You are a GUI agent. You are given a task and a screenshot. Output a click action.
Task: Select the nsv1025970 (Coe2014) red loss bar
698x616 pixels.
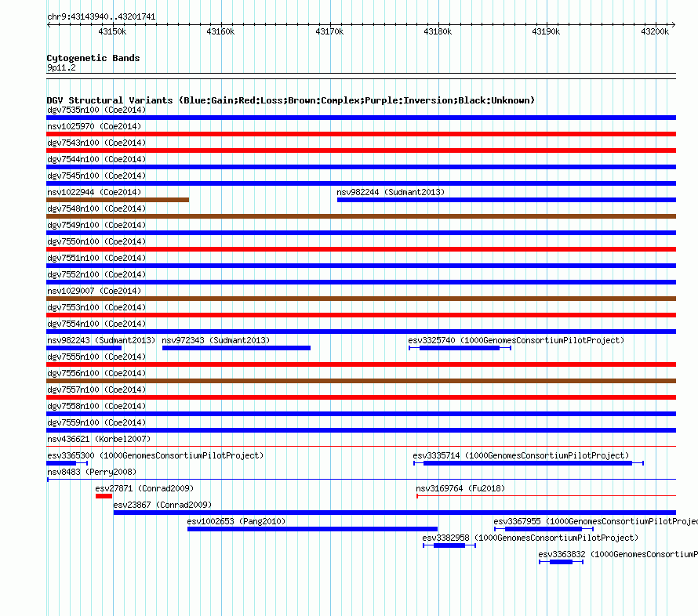tap(361, 134)
